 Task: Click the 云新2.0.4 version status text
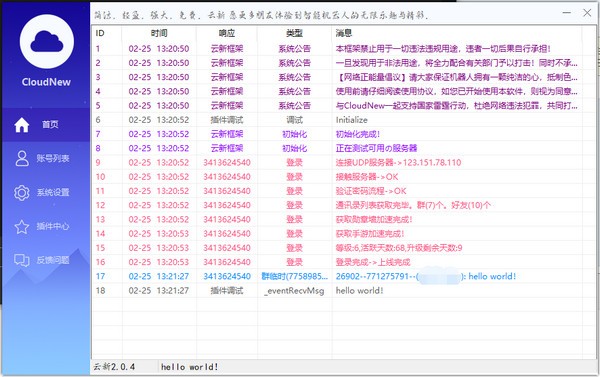(114, 367)
